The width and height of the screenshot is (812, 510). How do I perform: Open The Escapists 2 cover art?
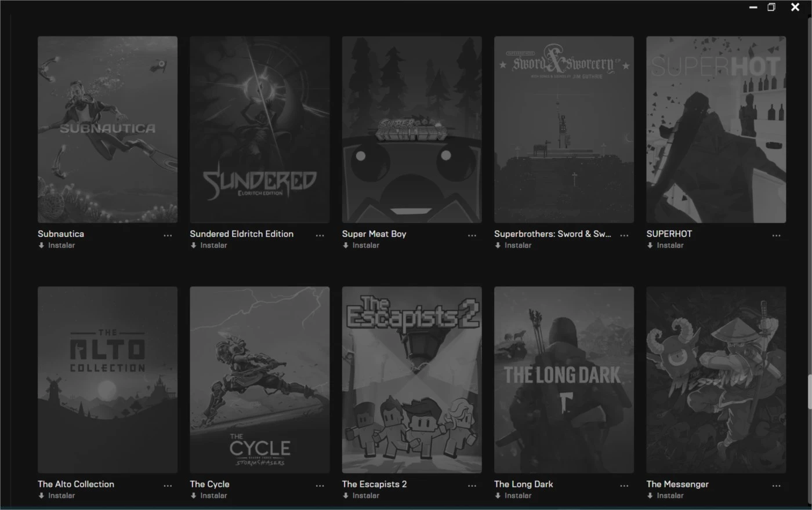[x=412, y=380]
